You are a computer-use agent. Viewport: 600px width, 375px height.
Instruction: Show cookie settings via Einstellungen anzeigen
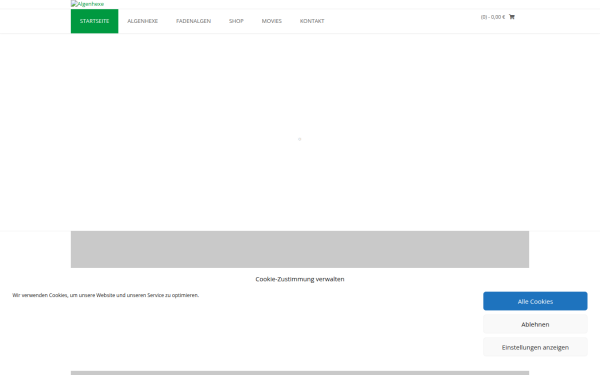pyautogui.click(x=535, y=347)
